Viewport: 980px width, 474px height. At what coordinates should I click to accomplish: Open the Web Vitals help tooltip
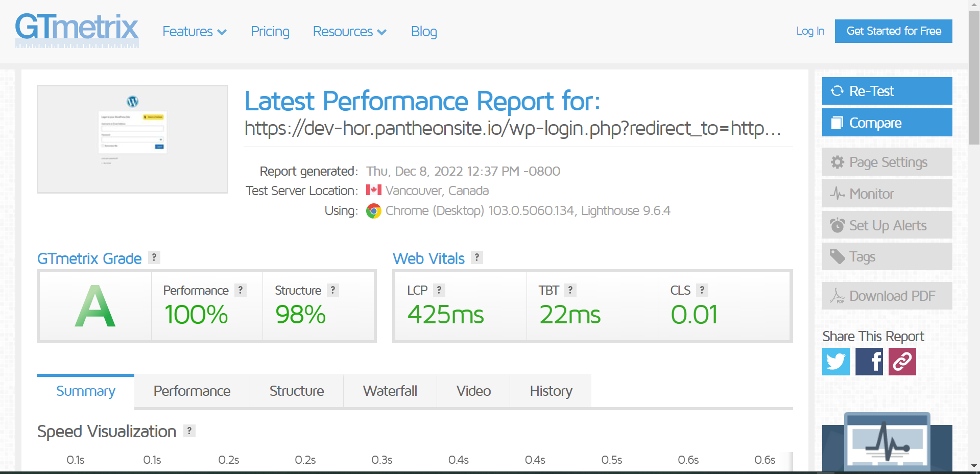pyautogui.click(x=476, y=257)
